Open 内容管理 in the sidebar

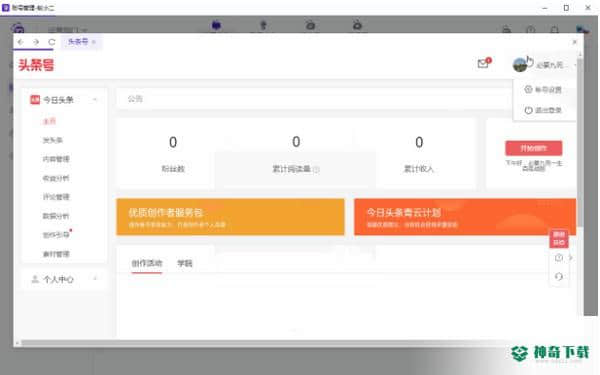pyautogui.click(x=56, y=159)
